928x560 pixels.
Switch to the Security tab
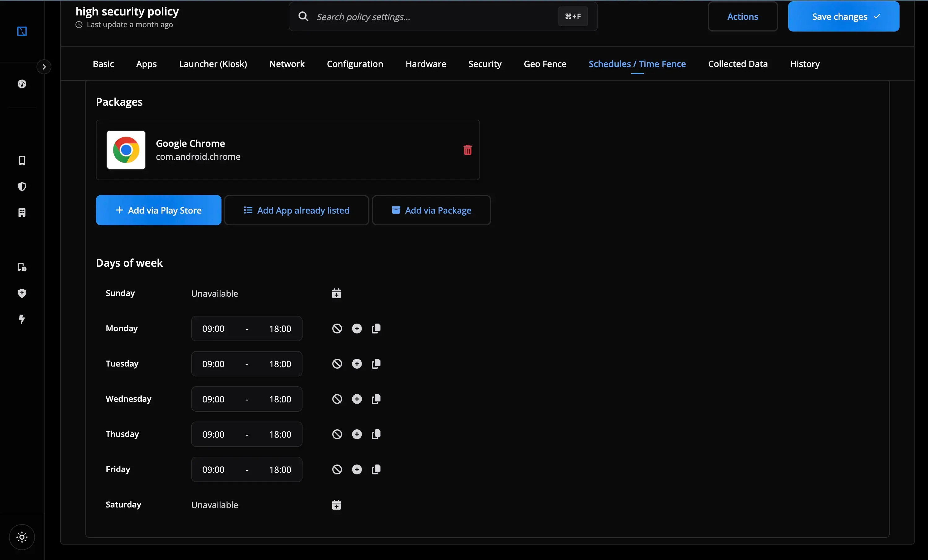pos(485,64)
